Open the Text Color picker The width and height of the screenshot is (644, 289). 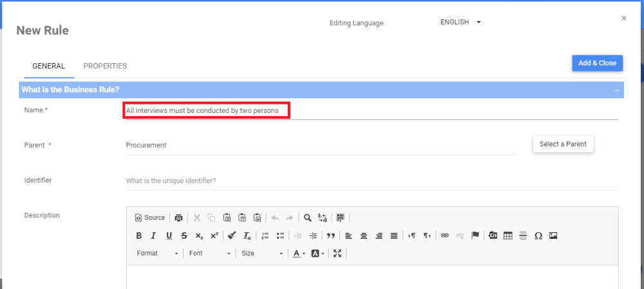299,254
